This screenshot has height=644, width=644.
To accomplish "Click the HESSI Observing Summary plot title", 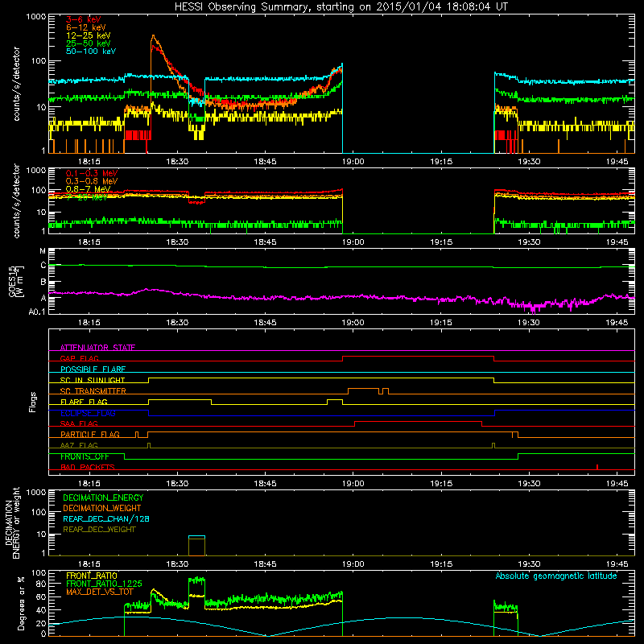I will pos(341,7).
